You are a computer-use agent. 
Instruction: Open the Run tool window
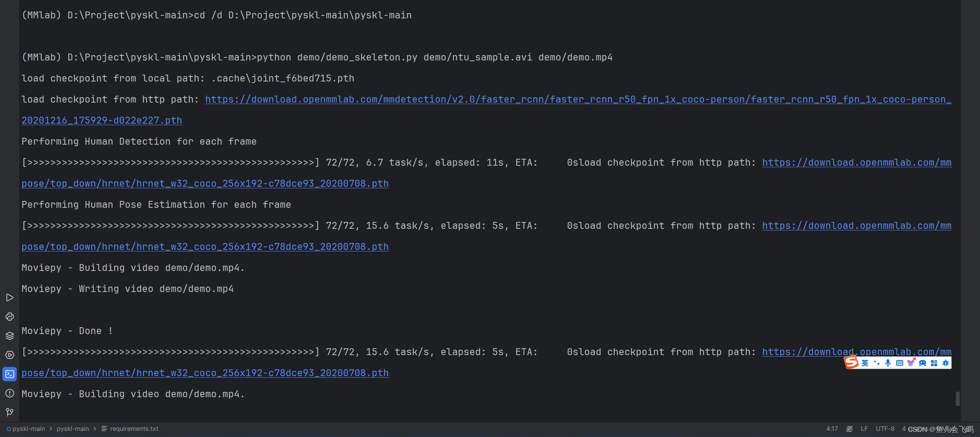pos(10,298)
